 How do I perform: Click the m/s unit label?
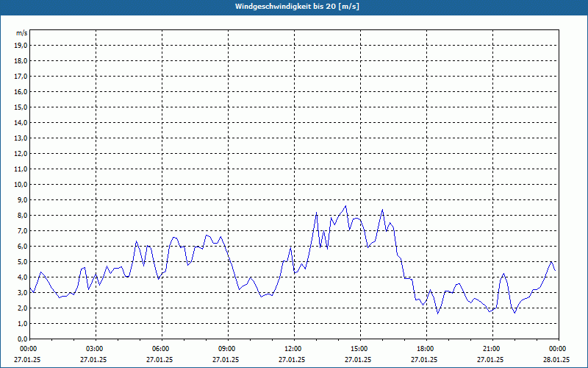coord(22,33)
